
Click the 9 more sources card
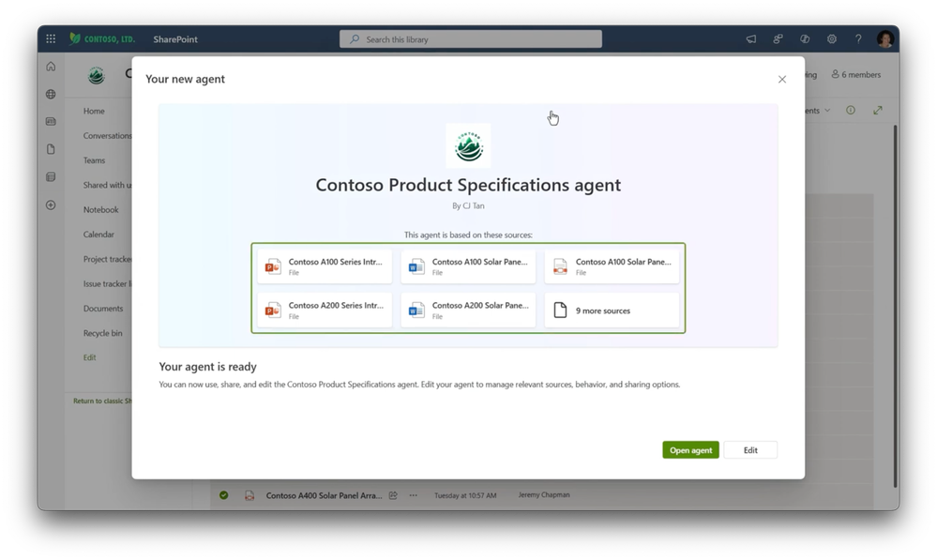point(612,310)
